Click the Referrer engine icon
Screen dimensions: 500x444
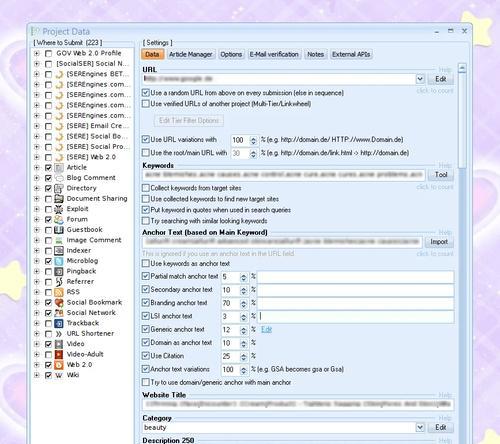click(59, 282)
